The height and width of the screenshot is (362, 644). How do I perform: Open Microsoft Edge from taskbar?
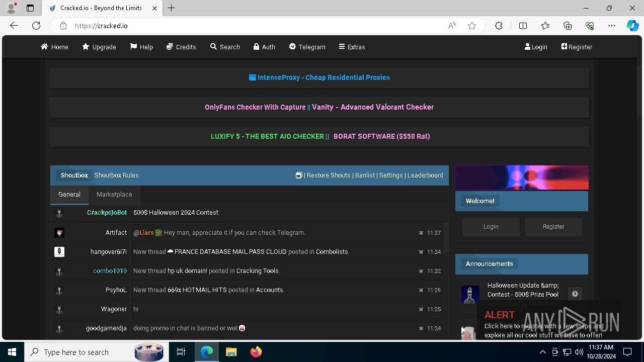[207, 352]
